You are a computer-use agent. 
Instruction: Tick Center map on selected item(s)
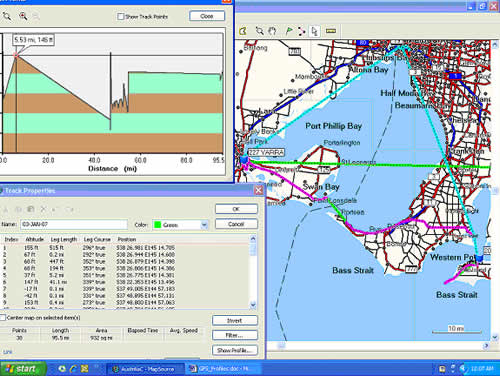(3, 318)
